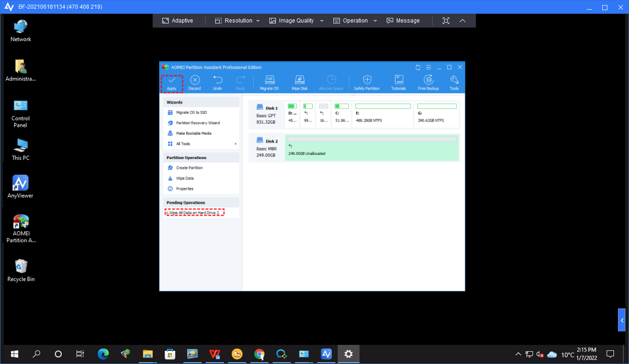Image resolution: width=629 pixels, height=364 pixels.
Task: Select the E: 488.28GB NTFS partition
Action: (x=383, y=115)
